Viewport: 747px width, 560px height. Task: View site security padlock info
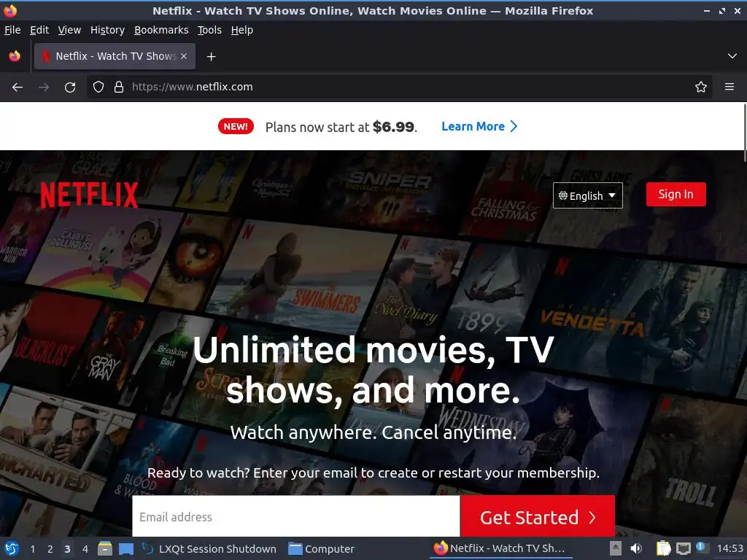pyautogui.click(x=119, y=87)
